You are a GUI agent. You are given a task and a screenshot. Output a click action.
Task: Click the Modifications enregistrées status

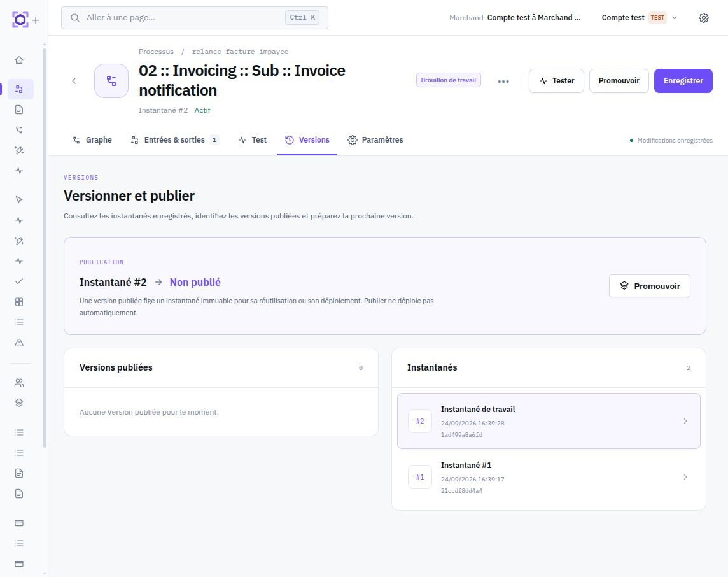click(x=671, y=140)
